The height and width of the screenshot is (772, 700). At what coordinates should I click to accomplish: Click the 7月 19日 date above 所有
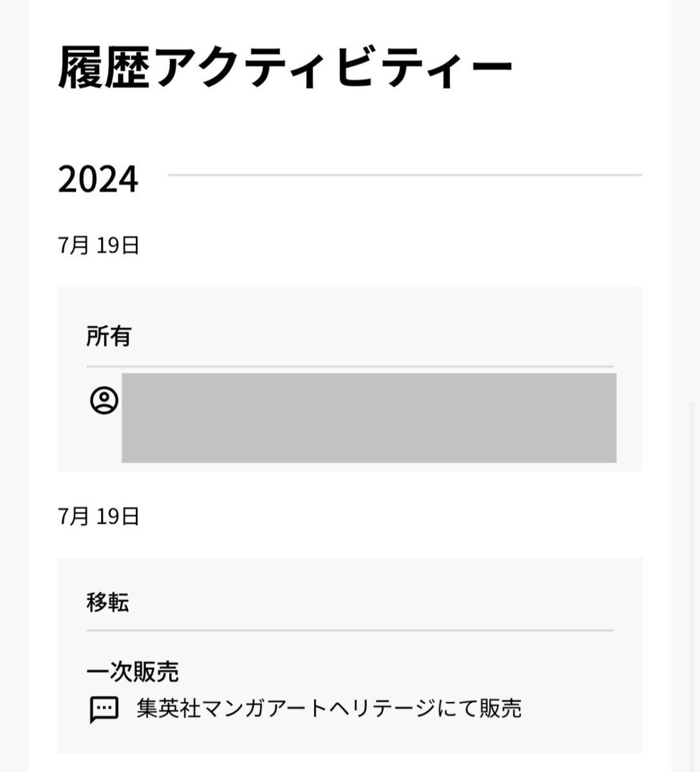[x=98, y=245]
